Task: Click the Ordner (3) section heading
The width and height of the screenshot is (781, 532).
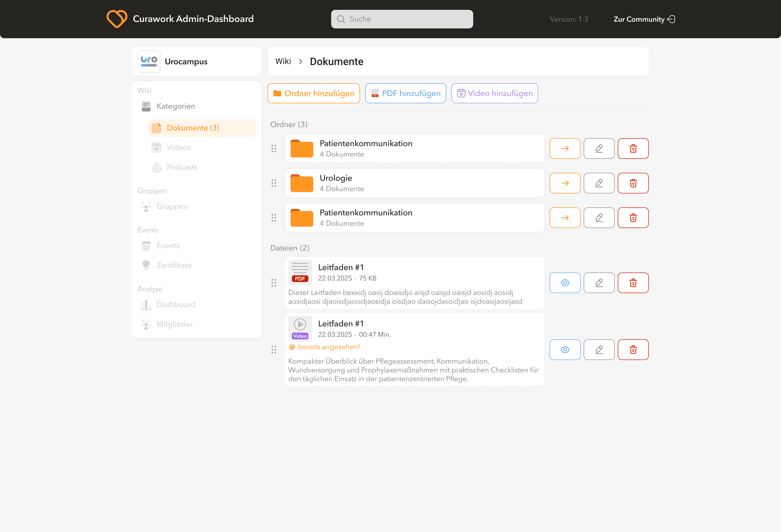Action: [x=289, y=124]
